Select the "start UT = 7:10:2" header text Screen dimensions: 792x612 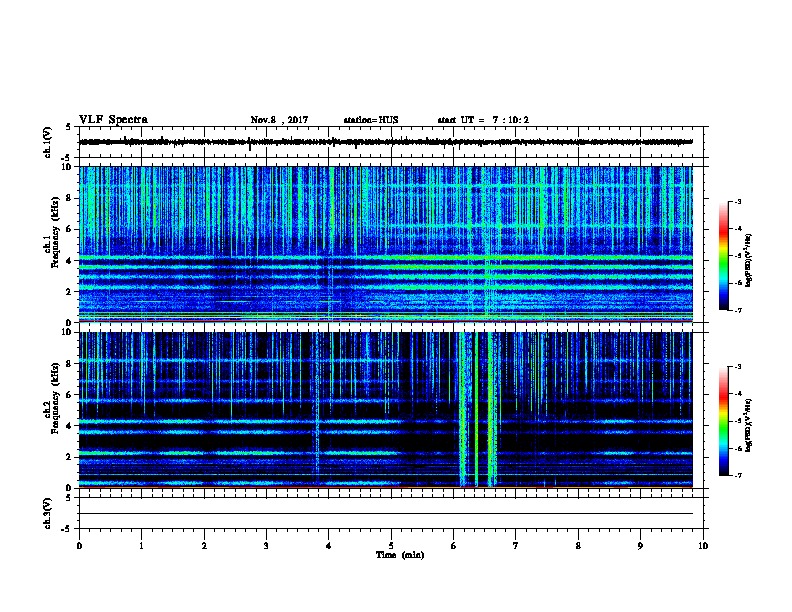(483, 120)
